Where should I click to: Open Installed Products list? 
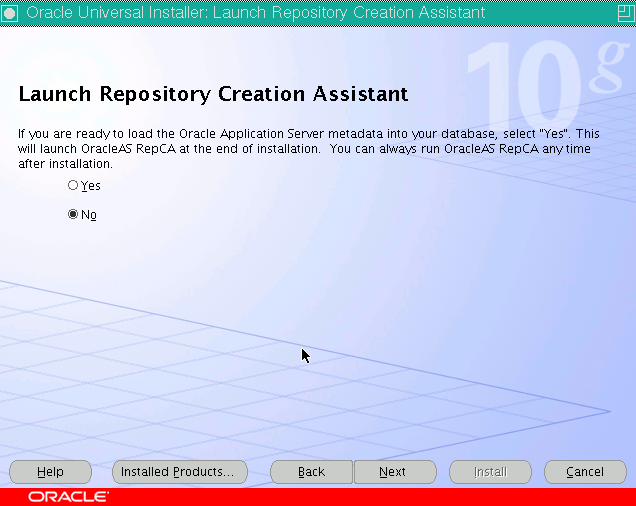coord(180,472)
